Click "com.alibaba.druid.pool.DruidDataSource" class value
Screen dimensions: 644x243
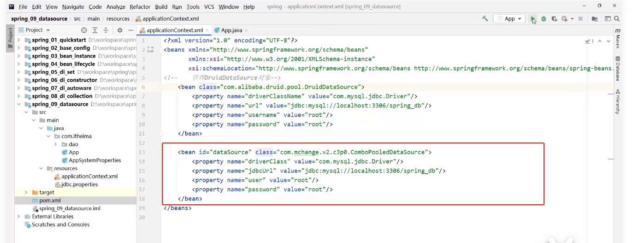pos(290,87)
